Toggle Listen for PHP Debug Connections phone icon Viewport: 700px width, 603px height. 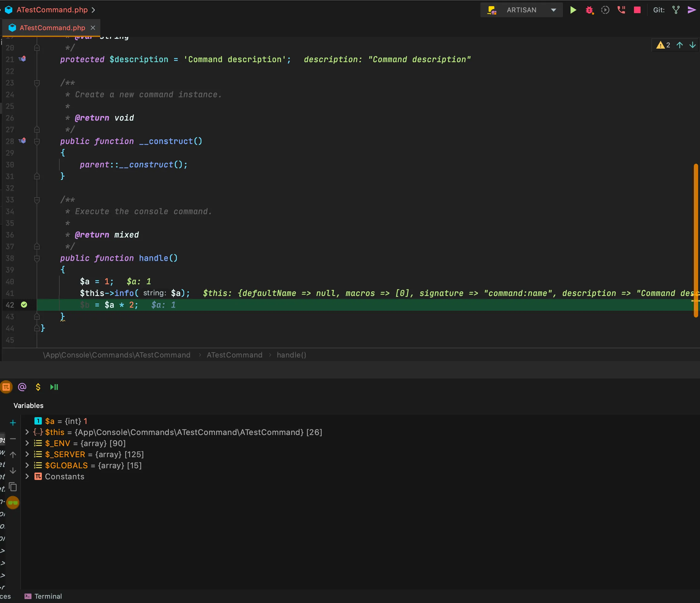click(621, 10)
